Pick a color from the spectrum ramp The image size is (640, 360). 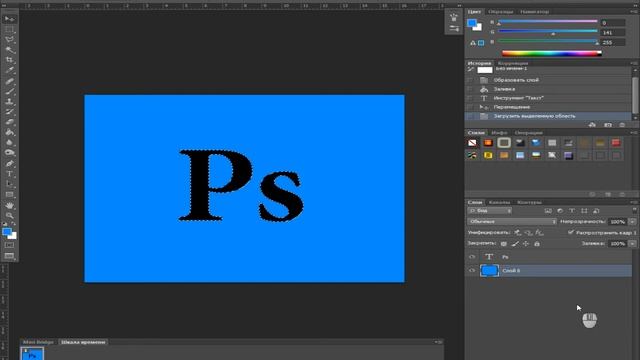pos(551,53)
